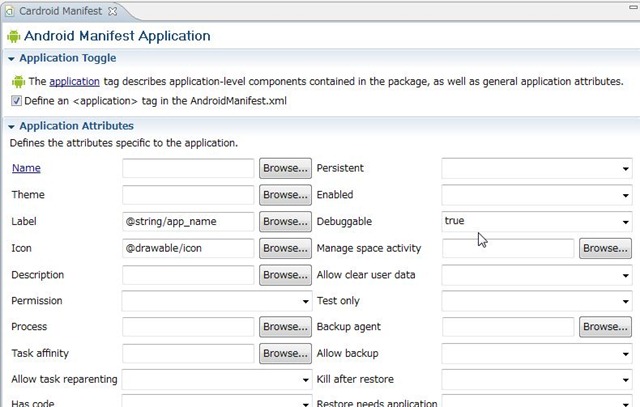This screenshot has width=640, height=407.
Task: Click the Label text field
Action: (188, 221)
